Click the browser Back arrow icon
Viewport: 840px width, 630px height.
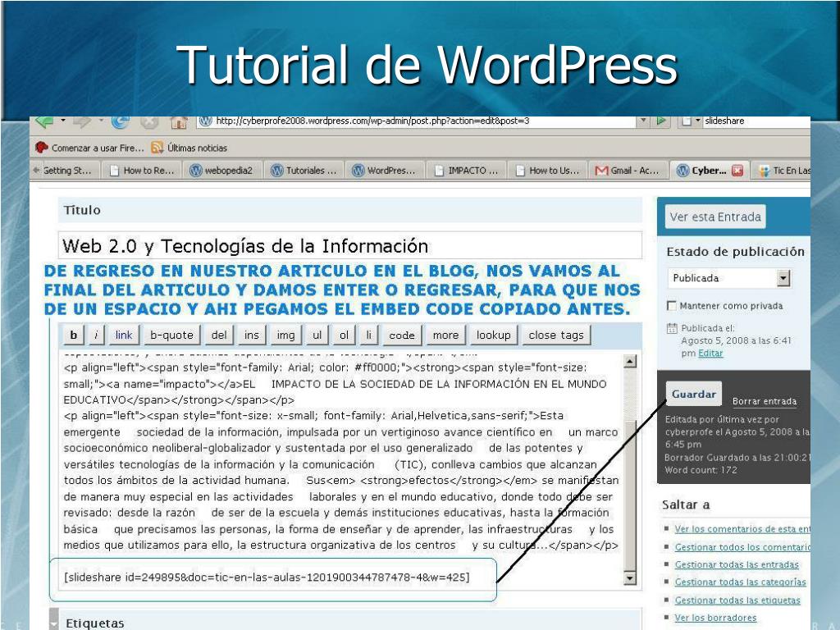tap(44, 122)
